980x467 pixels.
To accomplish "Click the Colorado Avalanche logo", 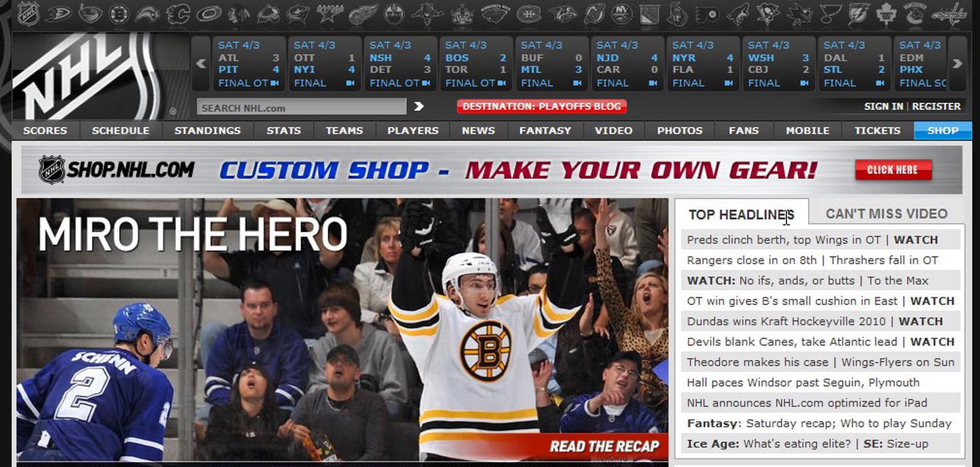I will (269, 13).
